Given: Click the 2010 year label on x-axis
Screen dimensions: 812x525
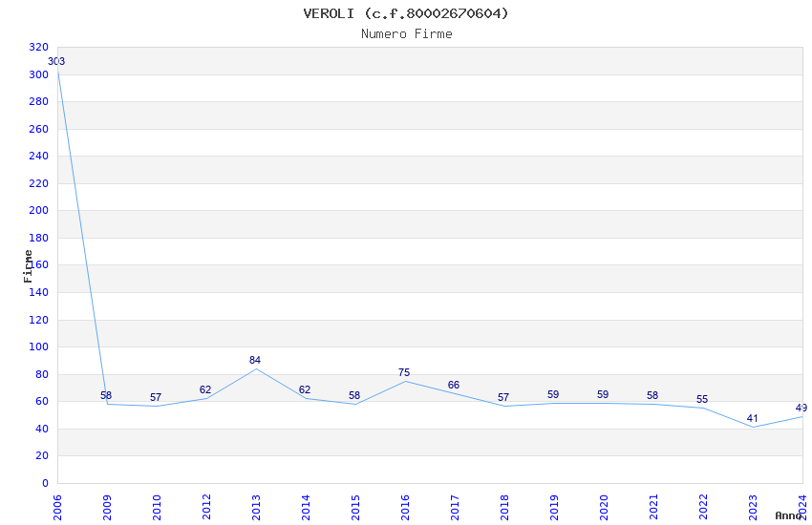Looking at the screenshot, I should pos(157,508).
